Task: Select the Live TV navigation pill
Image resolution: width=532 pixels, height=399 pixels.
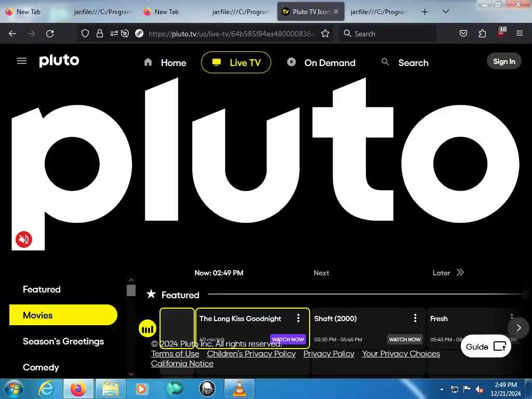Action: coord(236,62)
